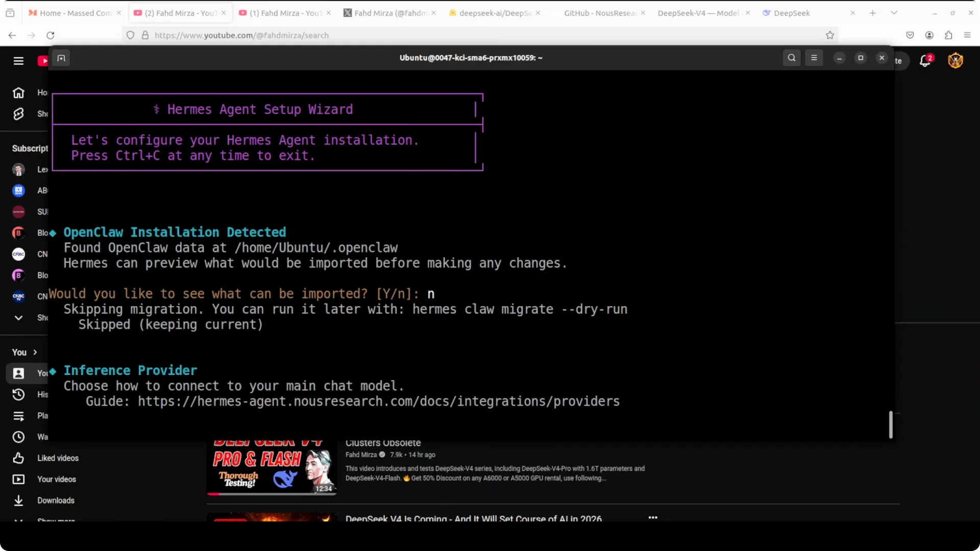Expand more subscriptions chevron
Image resolution: width=980 pixels, height=551 pixels.
click(18, 318)
